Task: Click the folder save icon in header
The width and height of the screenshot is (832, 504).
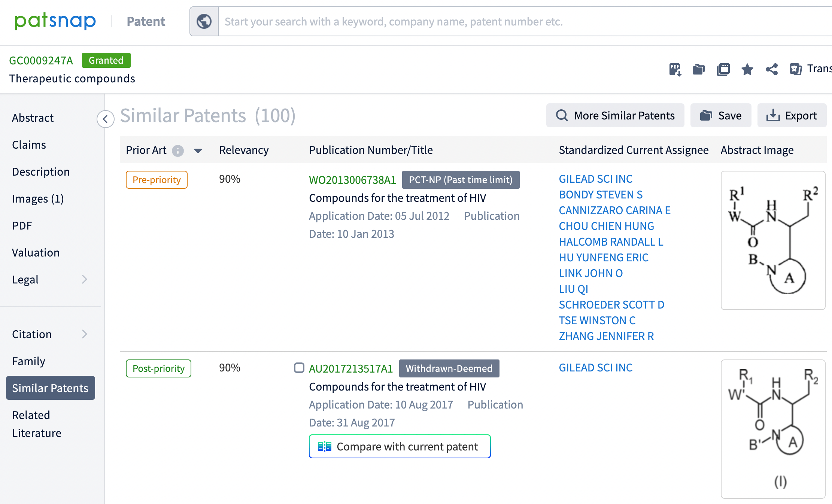Action: [698, 69]
